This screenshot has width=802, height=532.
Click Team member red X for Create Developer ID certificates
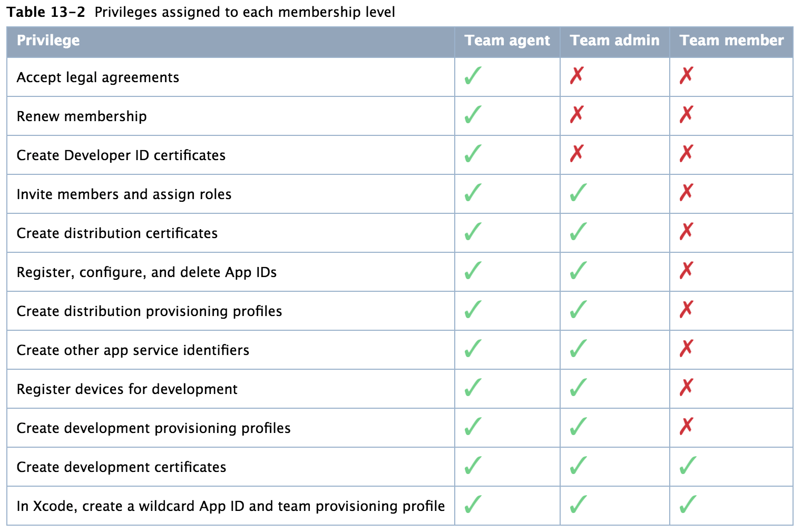click(686, 153)
